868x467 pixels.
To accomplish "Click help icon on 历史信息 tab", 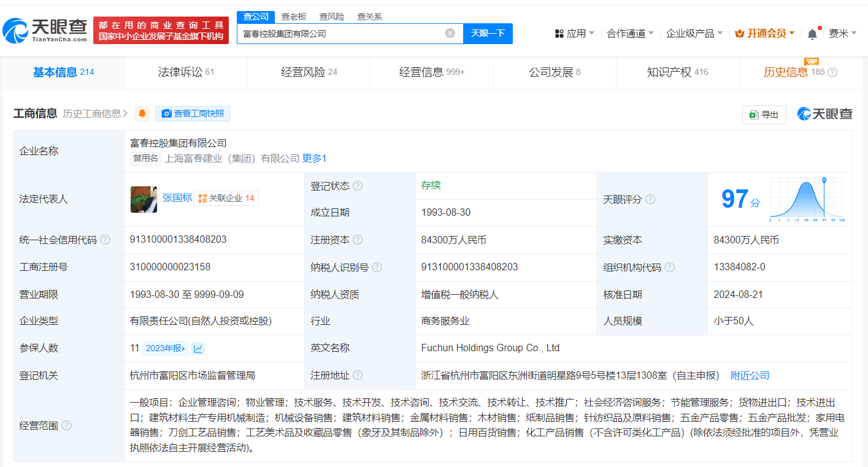I will click(832, 72).
